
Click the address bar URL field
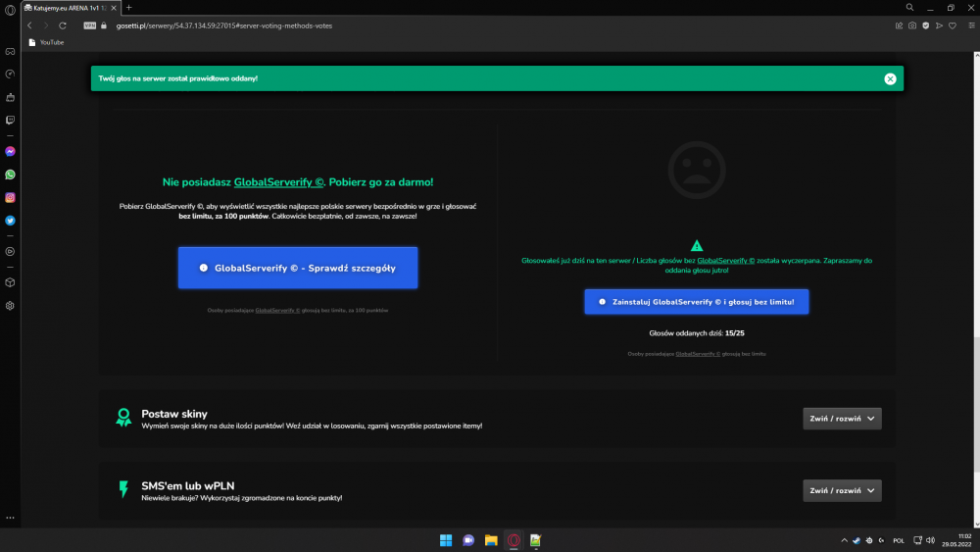(x=223, y=25)
